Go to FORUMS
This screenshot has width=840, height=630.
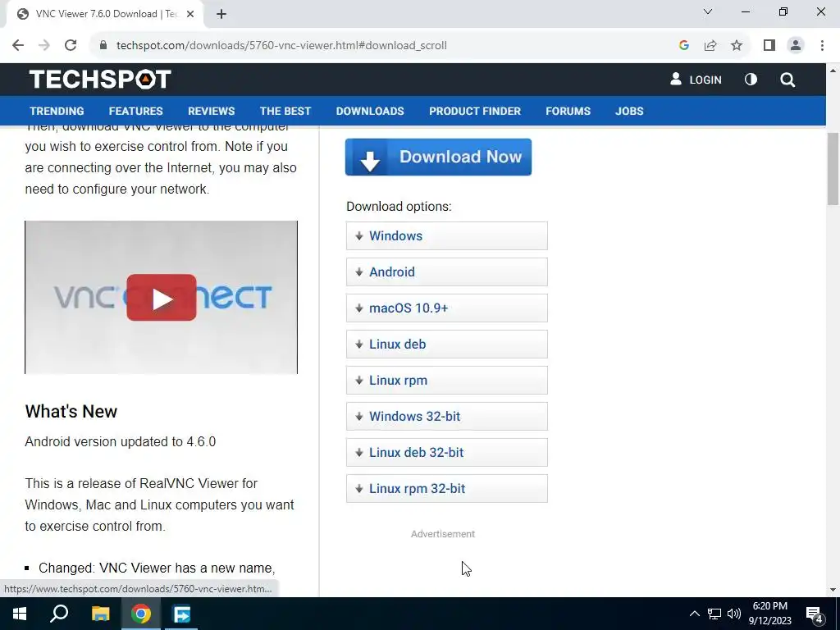[568, 111]
